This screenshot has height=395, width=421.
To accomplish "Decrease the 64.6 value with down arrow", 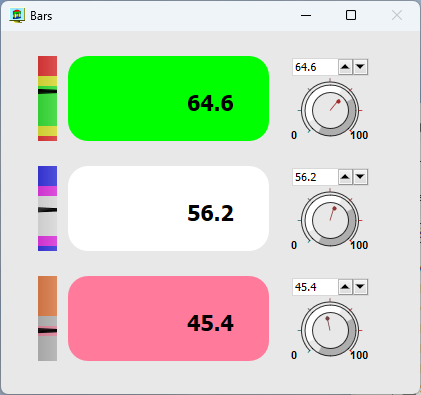I will [360, 67].
